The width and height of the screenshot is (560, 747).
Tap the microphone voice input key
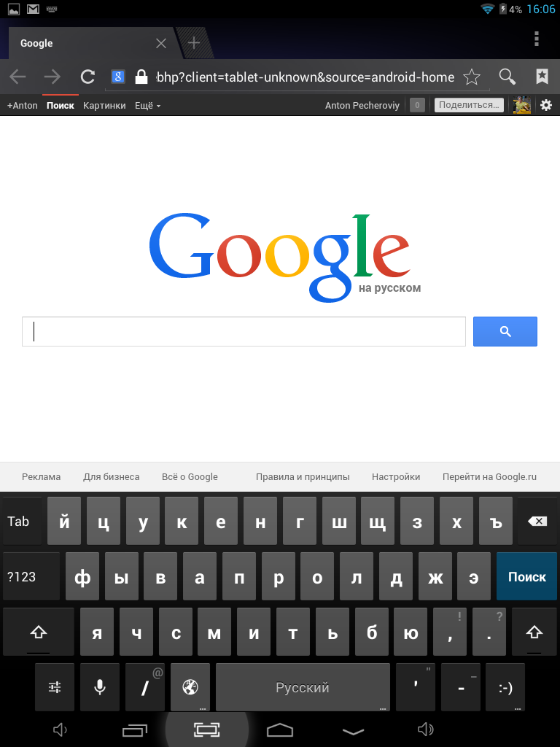pyautogui.click(x=99, y=687)
